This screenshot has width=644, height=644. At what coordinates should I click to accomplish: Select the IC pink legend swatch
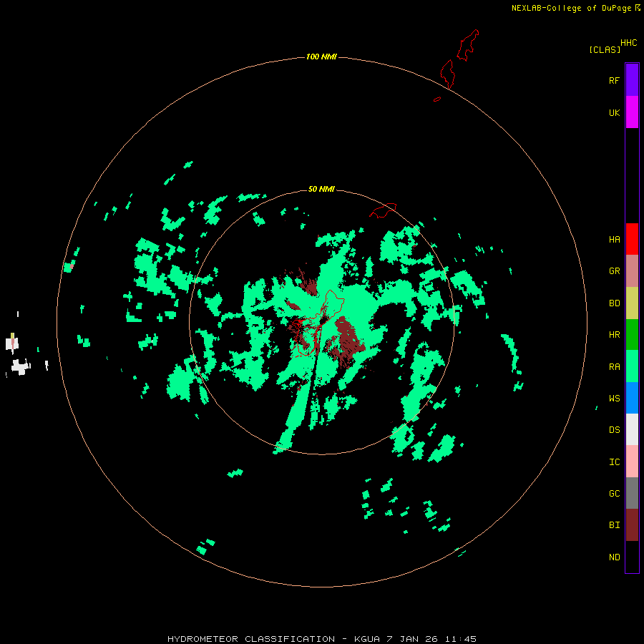tap(632, 462)
